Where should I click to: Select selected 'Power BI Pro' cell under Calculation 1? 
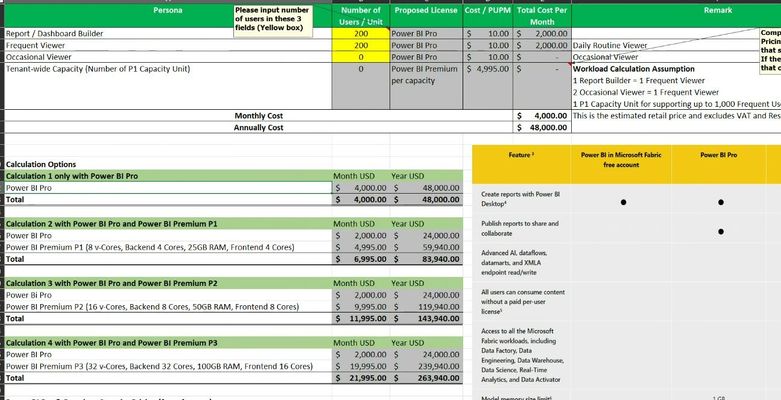click(168, 188)
